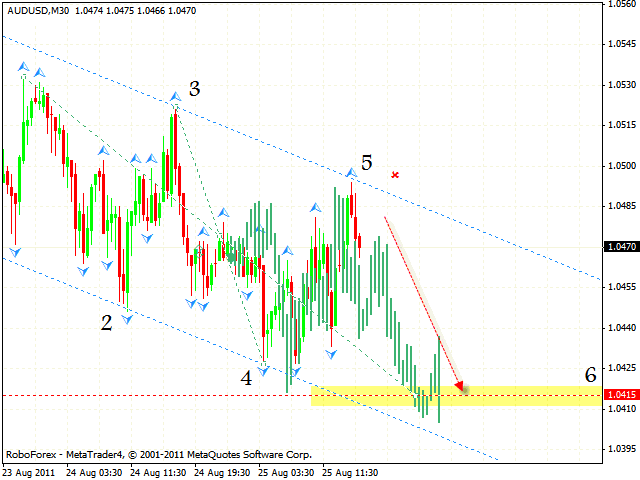Click the down fractal arrow beside label 2
The height and width of the screenshot is (480, 640).
click(127, 320)
